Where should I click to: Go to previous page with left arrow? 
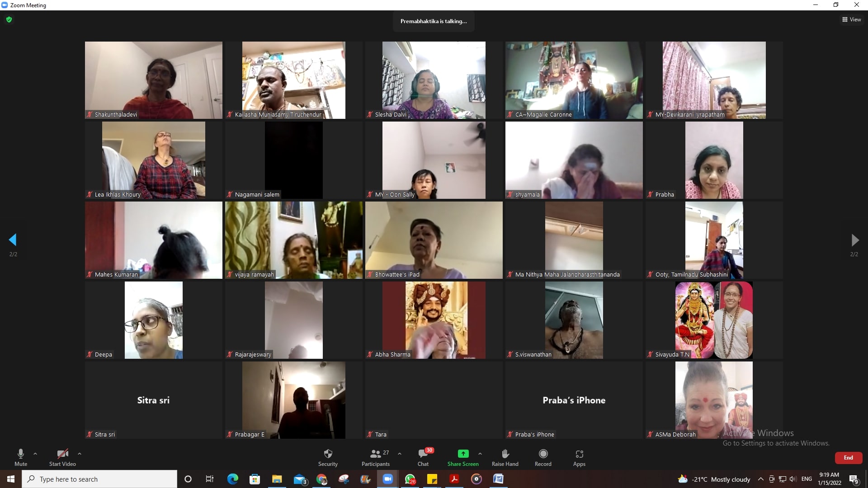coord(13,240)
